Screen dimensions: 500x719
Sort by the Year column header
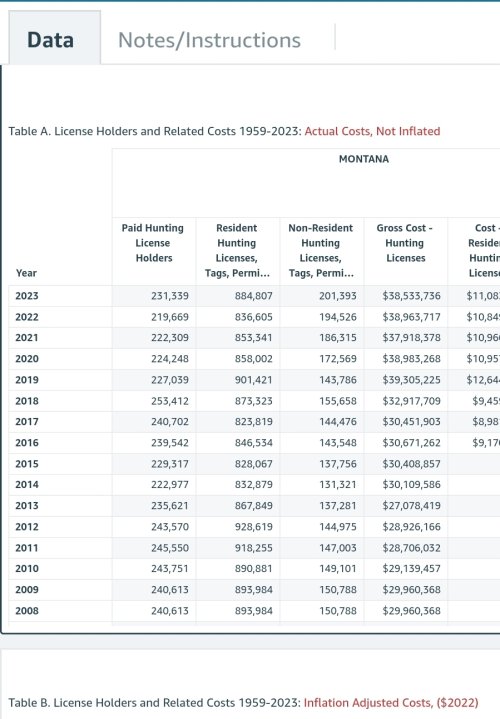point(26,273)
